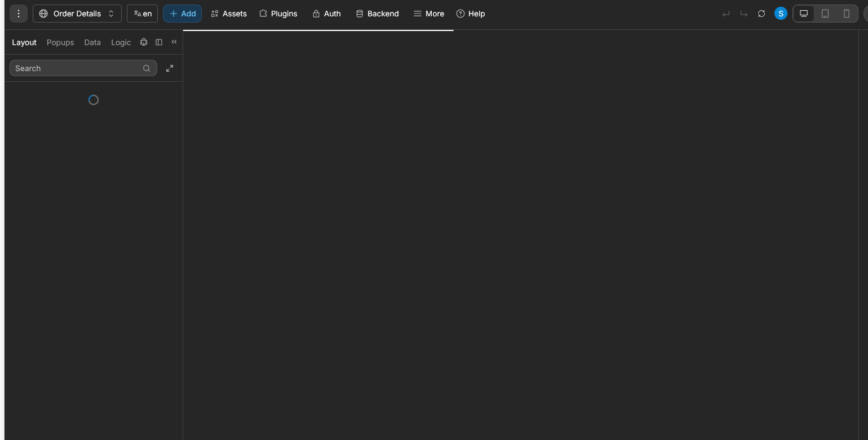Select the Logic tab
The height and width of the screenshot is (440, 868).
121,42
